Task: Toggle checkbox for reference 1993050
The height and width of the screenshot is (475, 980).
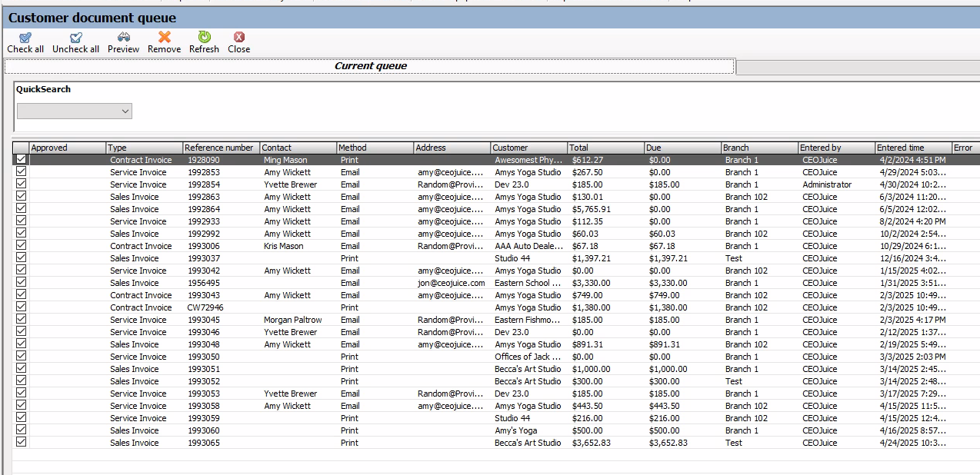Action: pos(21,357)
